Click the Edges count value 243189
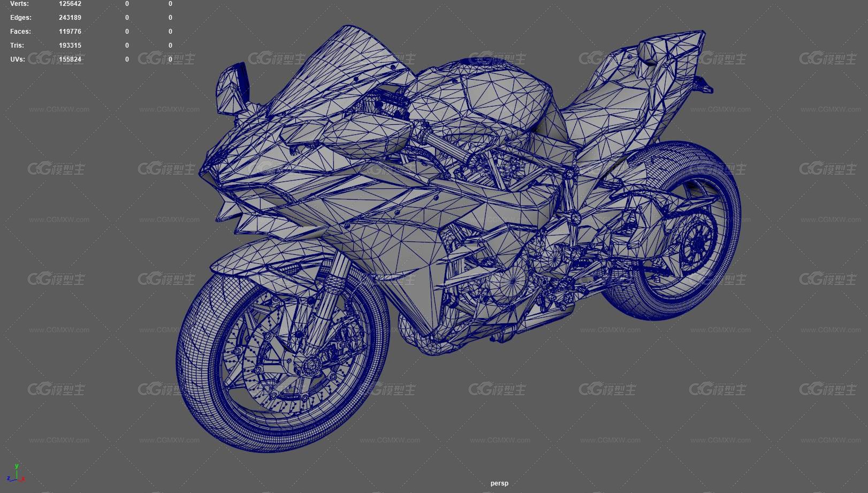 [x=70, y=18]
